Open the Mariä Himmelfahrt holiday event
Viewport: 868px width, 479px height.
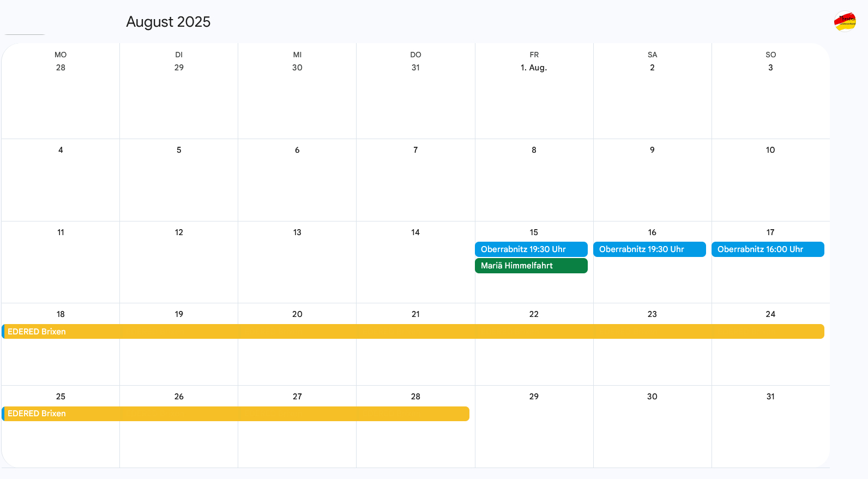(x=531, y=266)
